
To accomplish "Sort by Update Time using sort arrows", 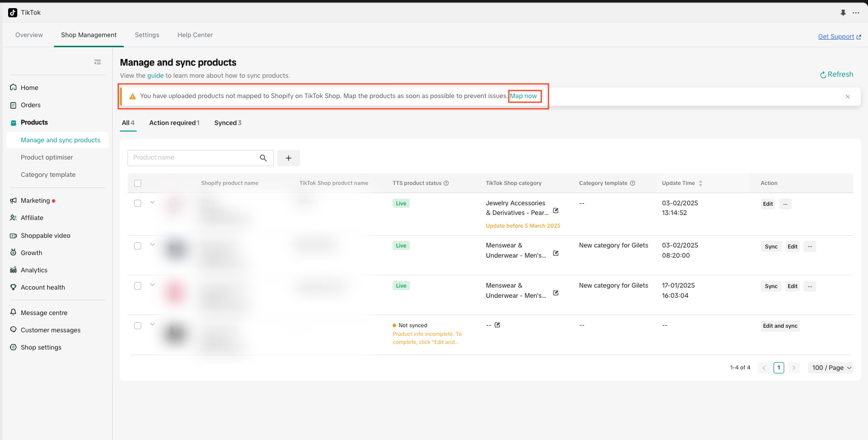I will click(x=700, y=183).
